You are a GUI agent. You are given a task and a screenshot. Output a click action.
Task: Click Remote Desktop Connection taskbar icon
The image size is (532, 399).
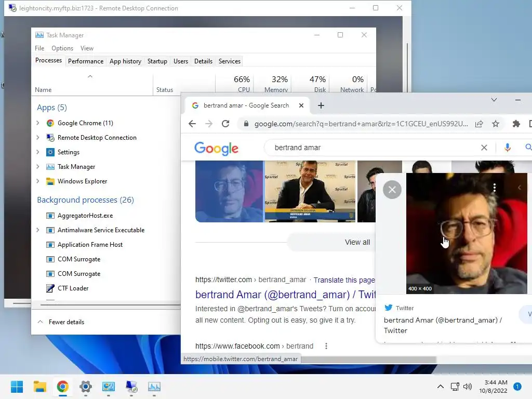[131, 387]
